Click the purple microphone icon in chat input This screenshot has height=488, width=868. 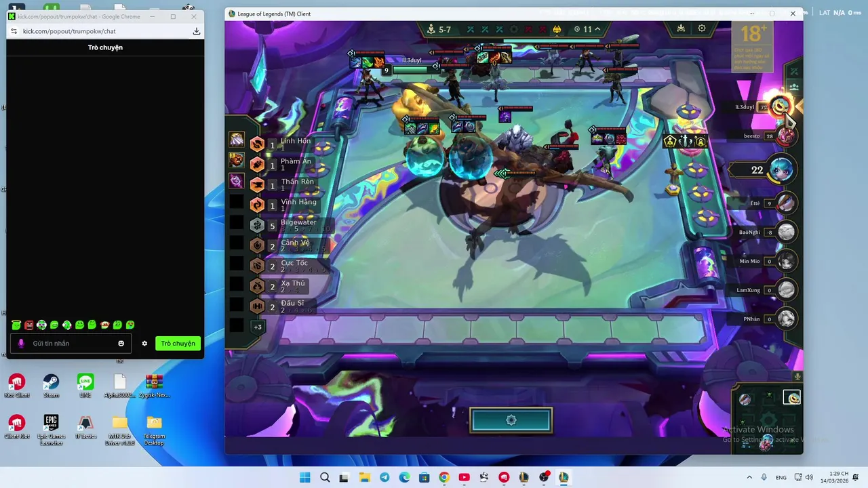[x=21, y=344]
